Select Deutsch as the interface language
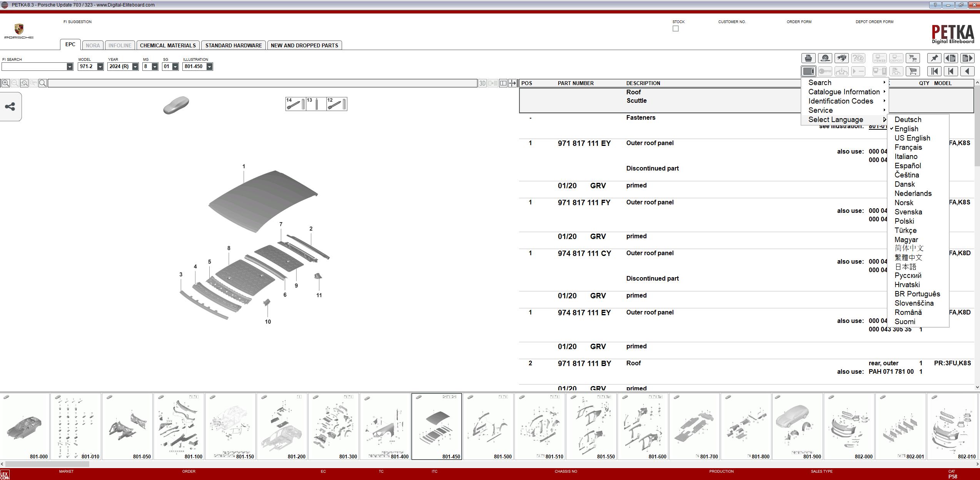 908,119
